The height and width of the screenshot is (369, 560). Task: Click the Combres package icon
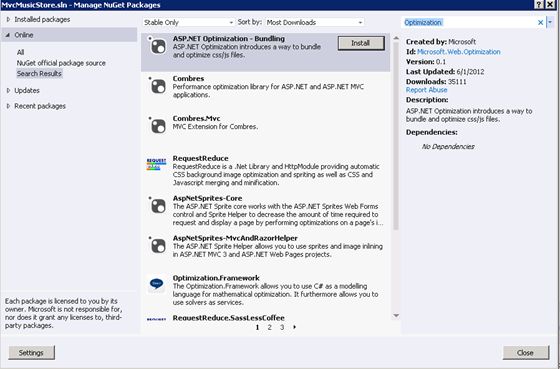pos(157,86)
